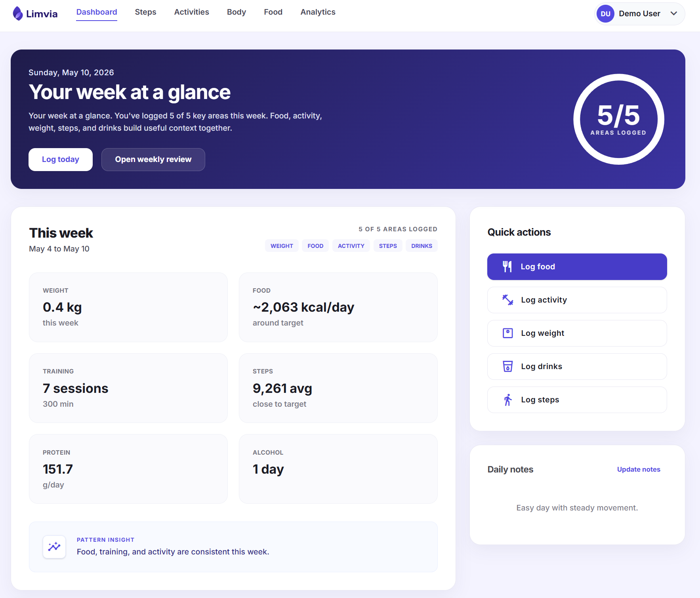The image size is (700, 598).
Task: Click the '5 OF 5 AREAS LOGGED' label
Action: (x=398, y=229)
